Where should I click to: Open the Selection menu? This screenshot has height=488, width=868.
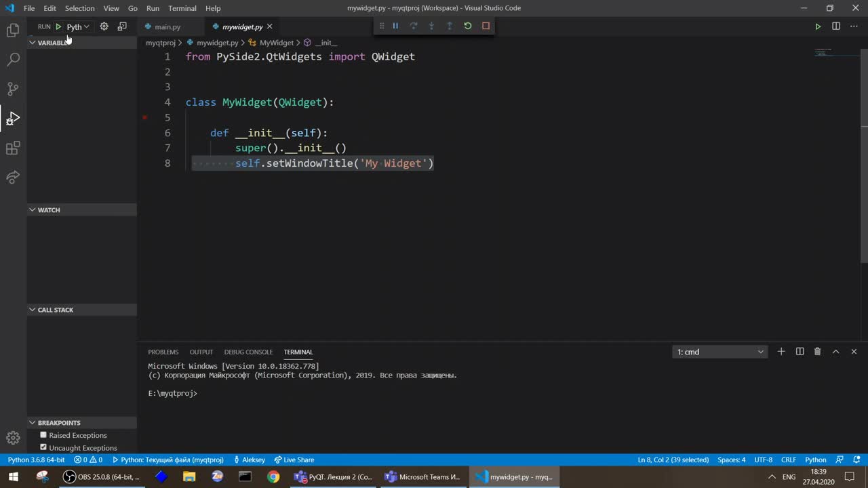coord(80,8)
